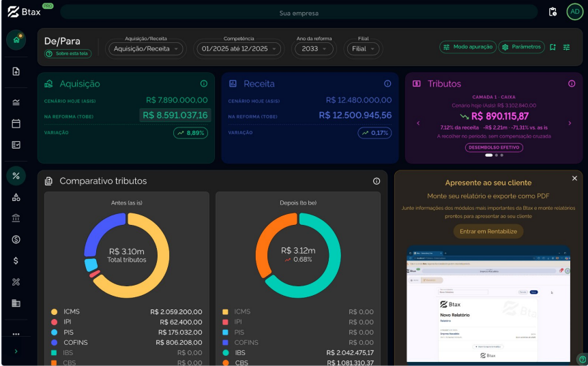Viewport: 588px width, 366px height.
Task: Open the Aquisição/Receita dropdown
Action: [146, 48]
